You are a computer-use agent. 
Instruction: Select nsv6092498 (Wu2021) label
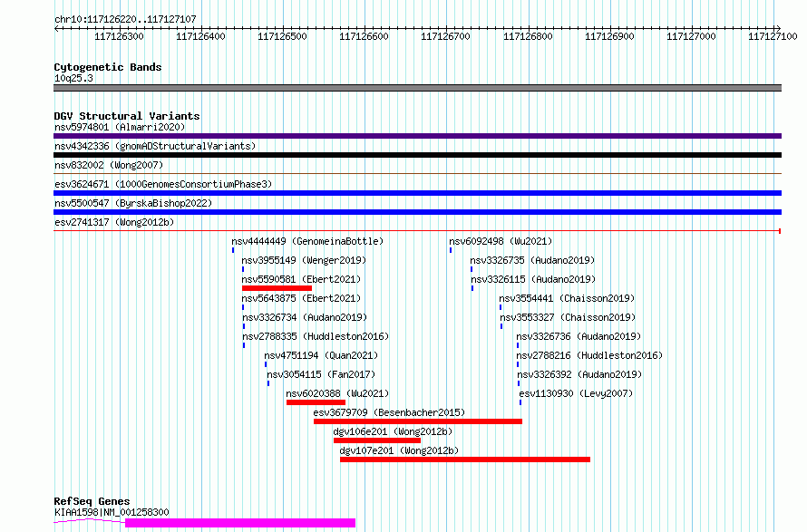click(501, 241)
